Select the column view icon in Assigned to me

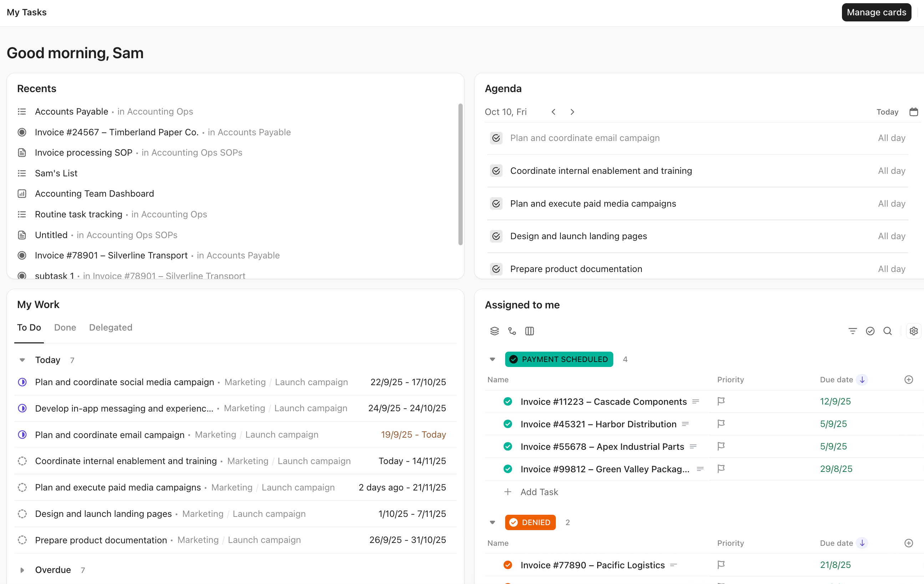click(529, 331)
